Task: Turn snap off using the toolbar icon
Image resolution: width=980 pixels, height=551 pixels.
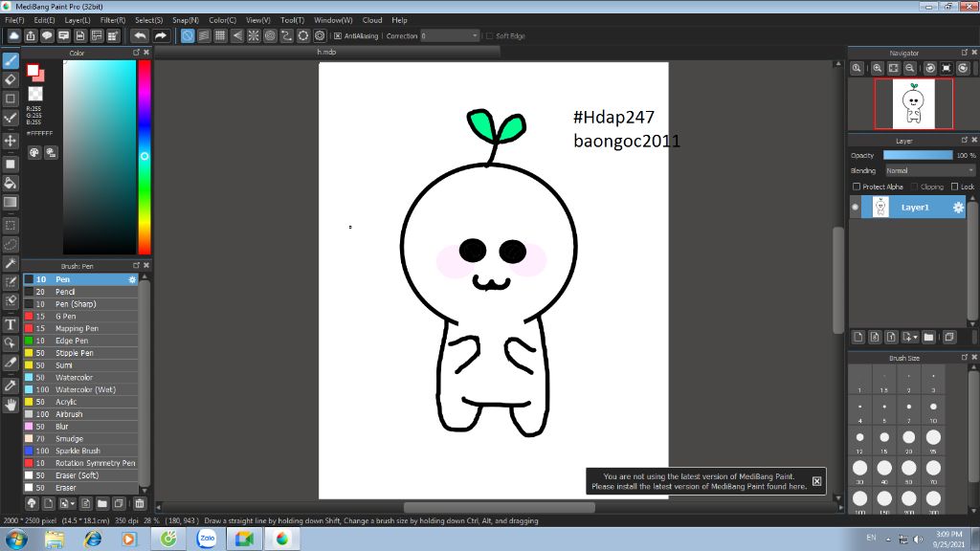Action: (x=188, y=36)
